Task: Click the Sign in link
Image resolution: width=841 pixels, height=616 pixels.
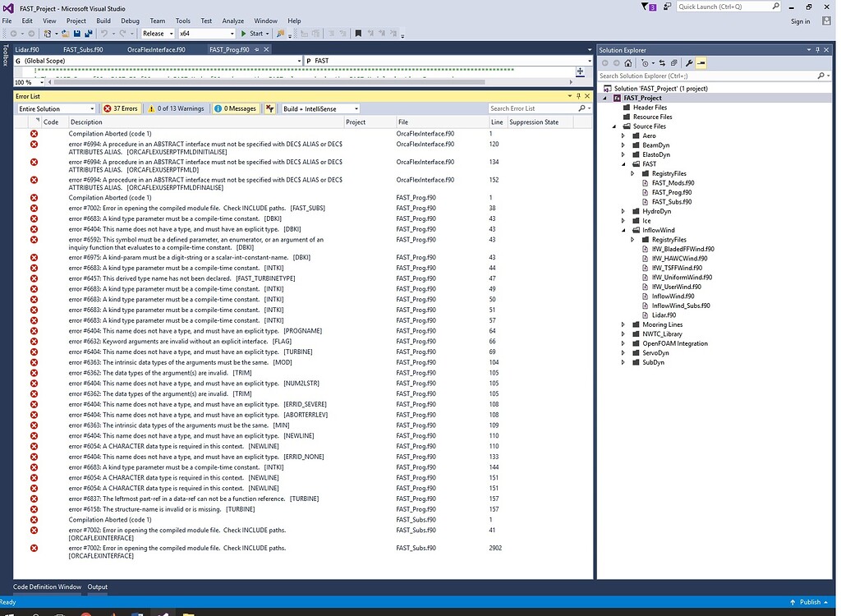Action: tap(801, 21)
